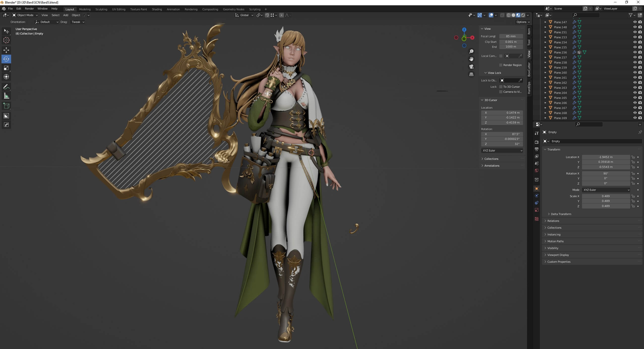This screenshot has height=349, width=644.
Task: Switch to rendered viewport shading
Action: (523, 15)
